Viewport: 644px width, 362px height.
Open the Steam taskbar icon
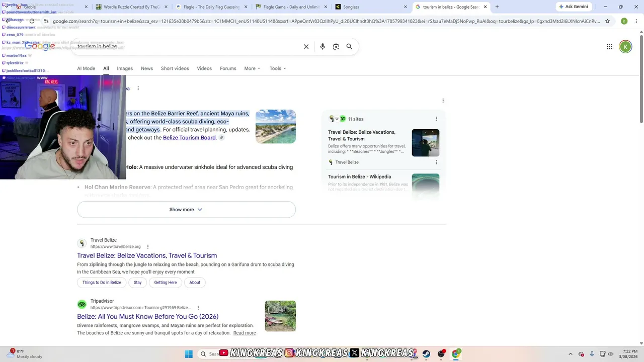click(x=427, y=354)
